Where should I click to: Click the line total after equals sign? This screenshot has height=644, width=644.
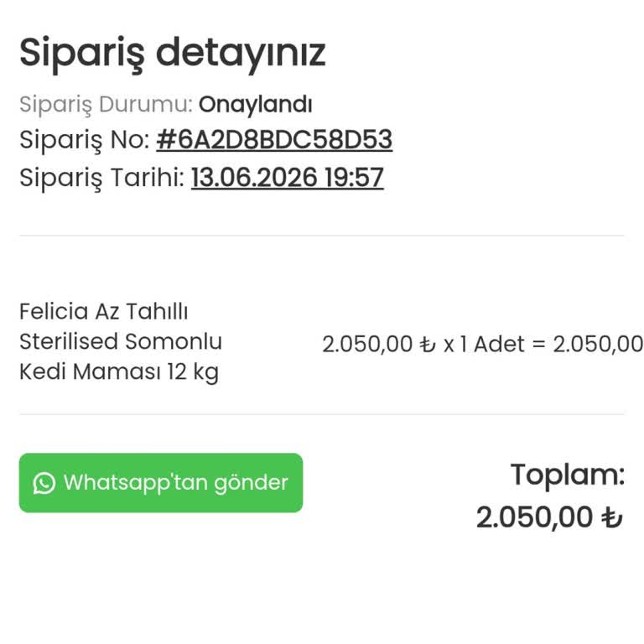(x=598, y=344)
